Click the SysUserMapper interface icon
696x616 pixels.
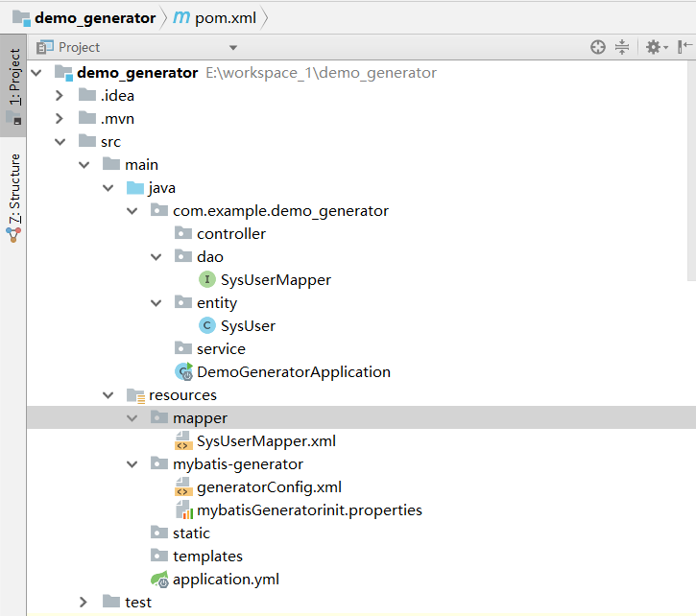tap(206, 280)
